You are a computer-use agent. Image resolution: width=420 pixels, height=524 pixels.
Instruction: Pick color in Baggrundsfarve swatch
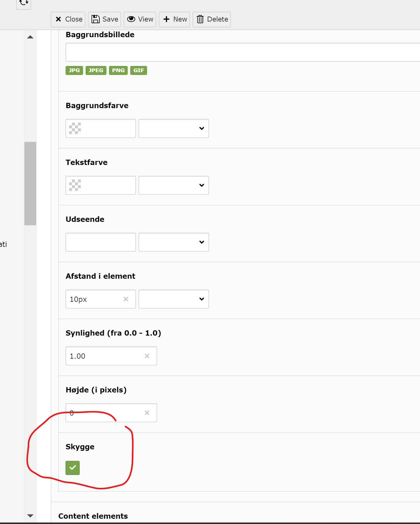coord(75,128)
